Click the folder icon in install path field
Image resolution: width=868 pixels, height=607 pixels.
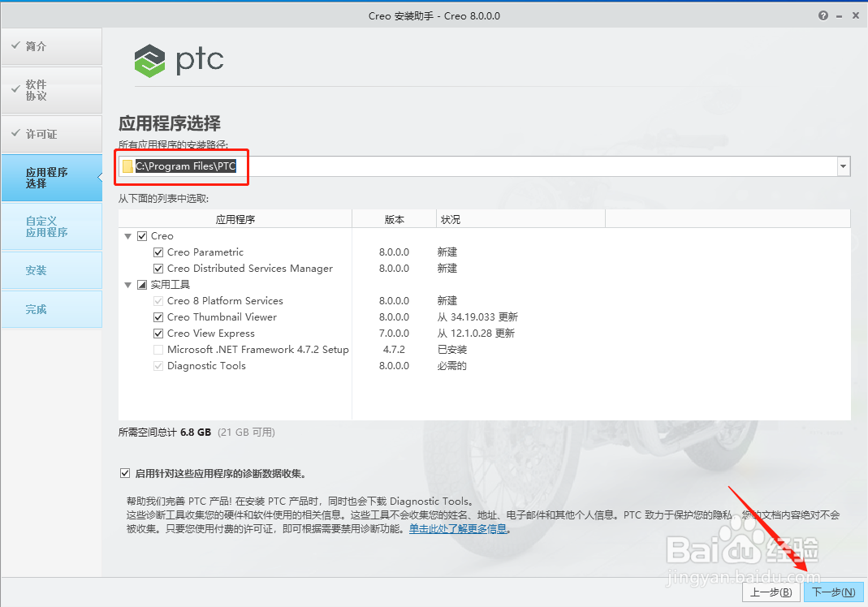[x=127, y=166]
